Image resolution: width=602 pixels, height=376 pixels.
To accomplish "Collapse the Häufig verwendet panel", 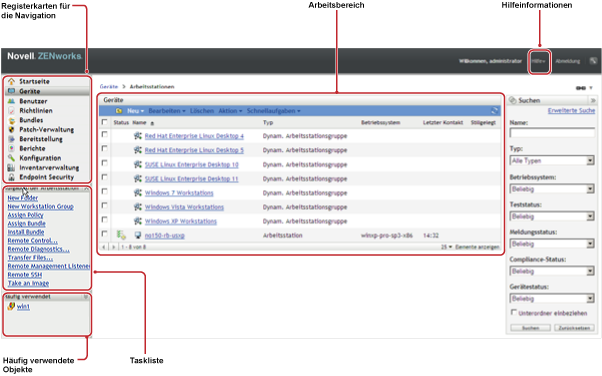I will click(86, 297).
